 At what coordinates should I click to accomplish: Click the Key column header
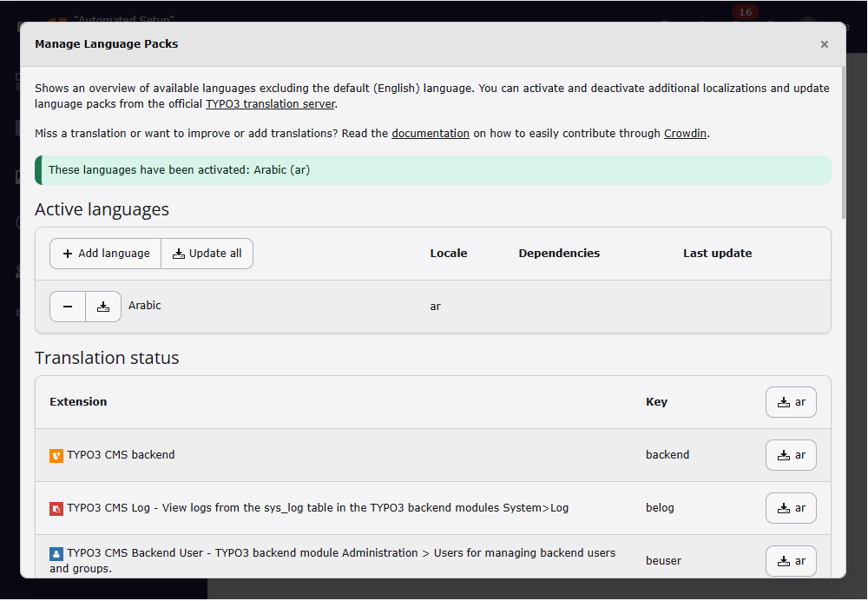[x=656, y=401]
